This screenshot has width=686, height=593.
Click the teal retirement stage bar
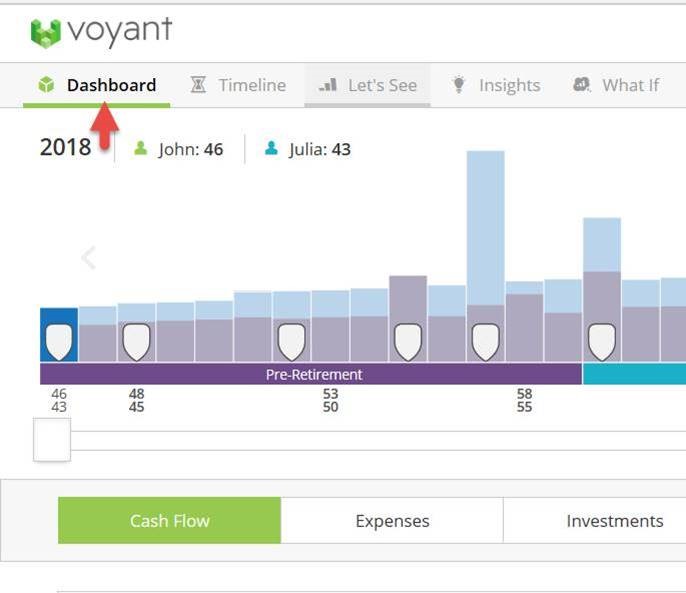coord(634,374)
